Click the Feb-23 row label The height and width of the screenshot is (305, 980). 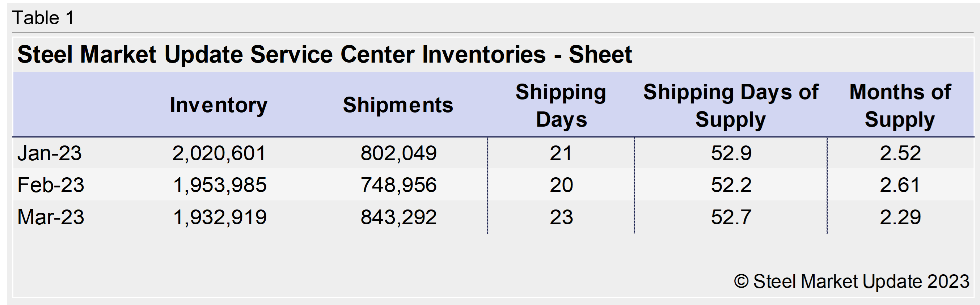pyautogui.click(x=51, y=185)
